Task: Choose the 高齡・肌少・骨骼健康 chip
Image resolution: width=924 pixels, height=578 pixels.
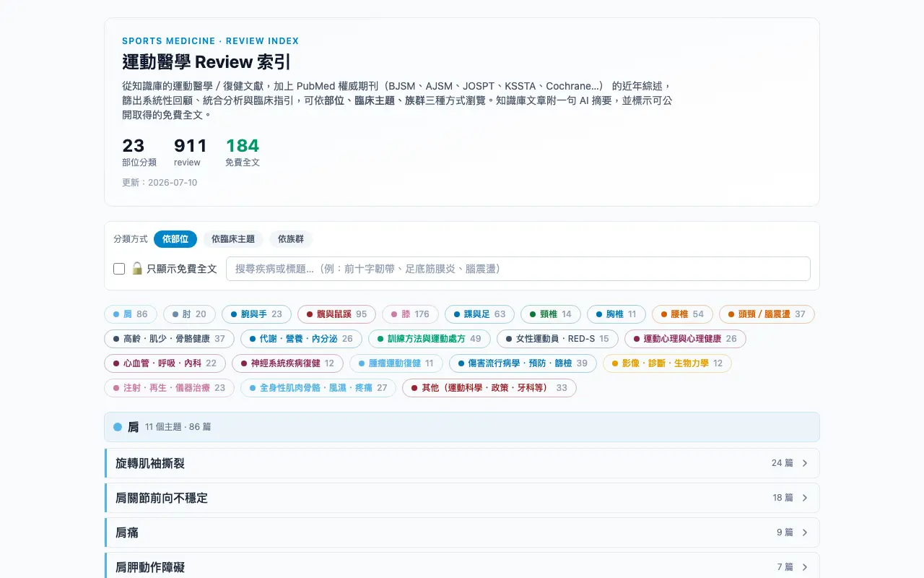Action: pyautogui.click(x=169, y=339)
